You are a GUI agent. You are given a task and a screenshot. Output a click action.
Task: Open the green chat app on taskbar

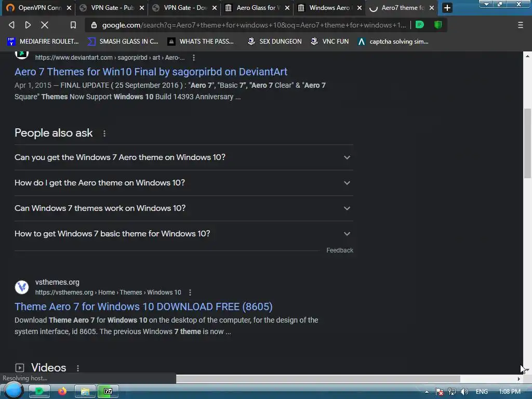point(39,391)
